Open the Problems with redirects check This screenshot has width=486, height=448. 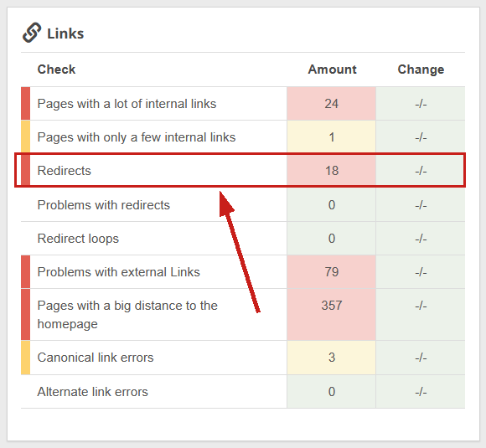click(x=104, y=205)
